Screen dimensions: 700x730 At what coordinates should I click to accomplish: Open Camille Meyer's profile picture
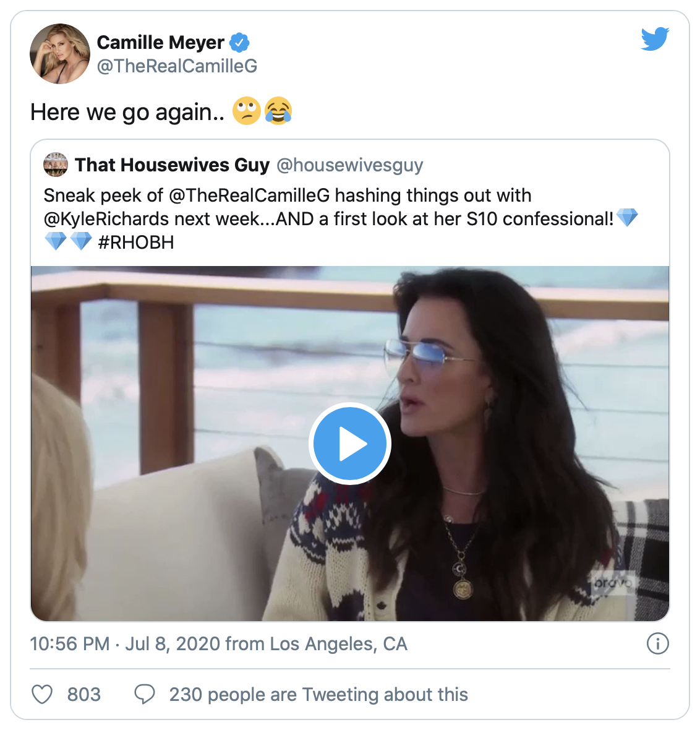pos(60,54)
